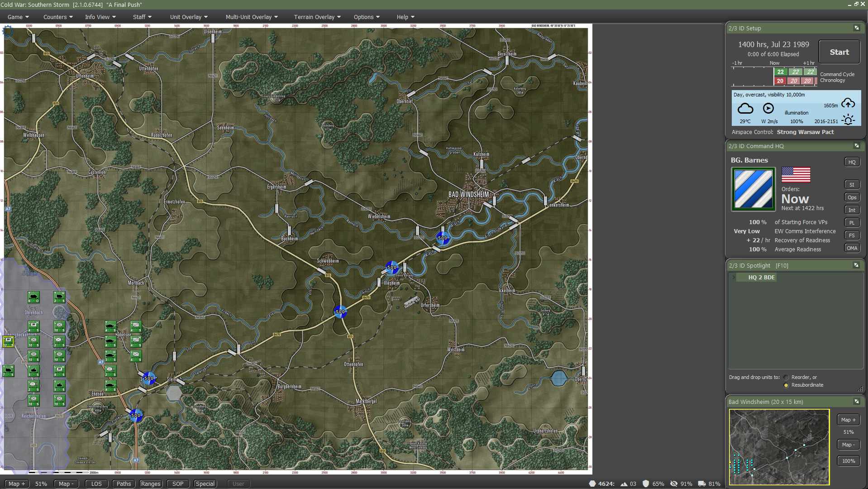Open the Staff menu

pyautogui.click(x=142, y=17)
